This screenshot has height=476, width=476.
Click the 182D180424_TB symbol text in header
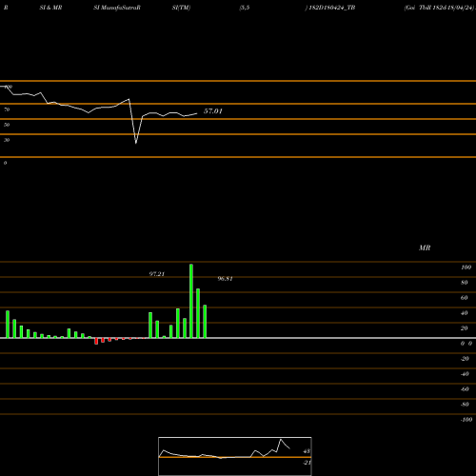[332, 8]
